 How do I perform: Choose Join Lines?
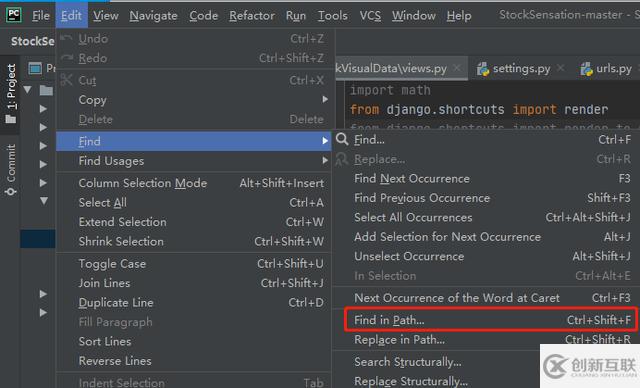[x=193, y=283]
